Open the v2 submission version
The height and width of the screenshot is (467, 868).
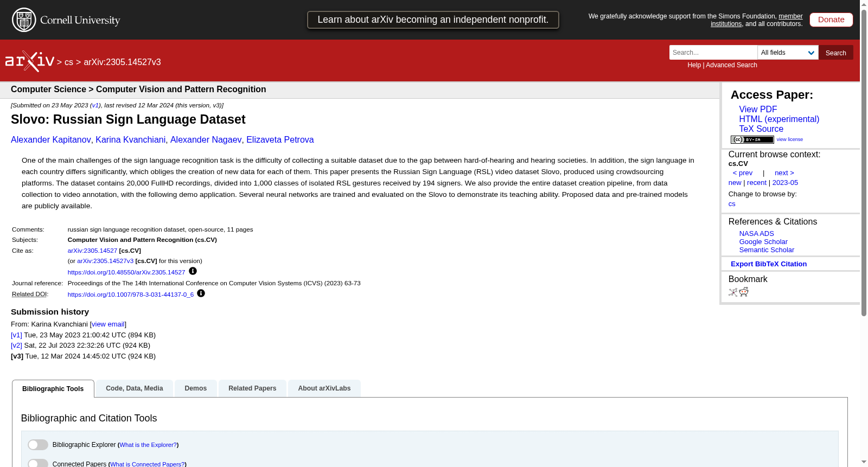click(x=17, y=346)
